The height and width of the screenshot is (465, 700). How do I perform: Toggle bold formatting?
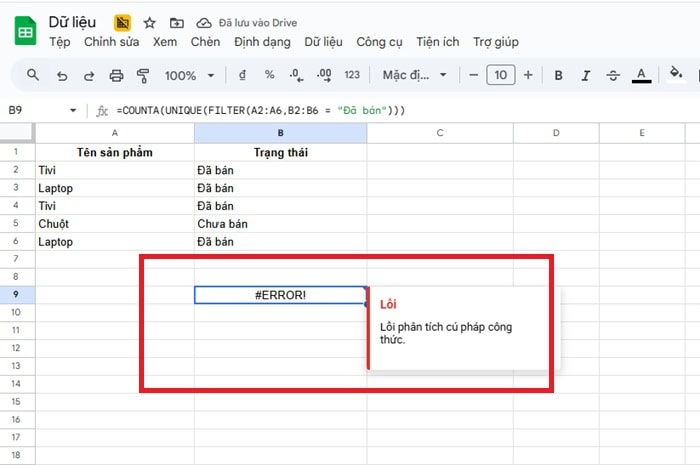558,75
